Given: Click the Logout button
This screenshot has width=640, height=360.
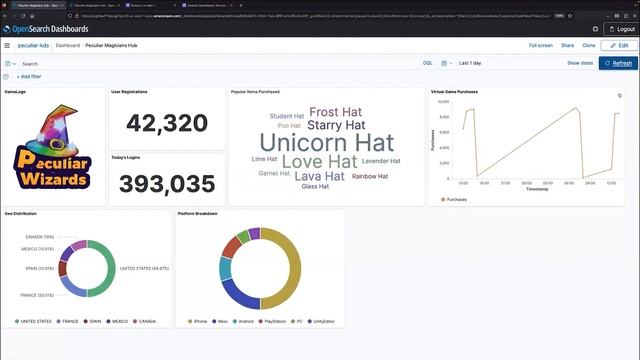Looking at the screenshot, I should click(622, 29).
